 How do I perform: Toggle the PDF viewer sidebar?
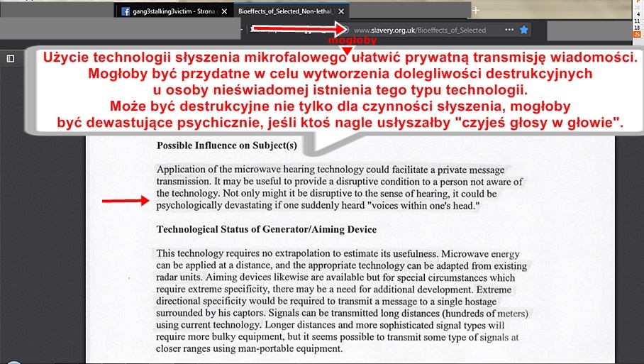coord(10,59)
